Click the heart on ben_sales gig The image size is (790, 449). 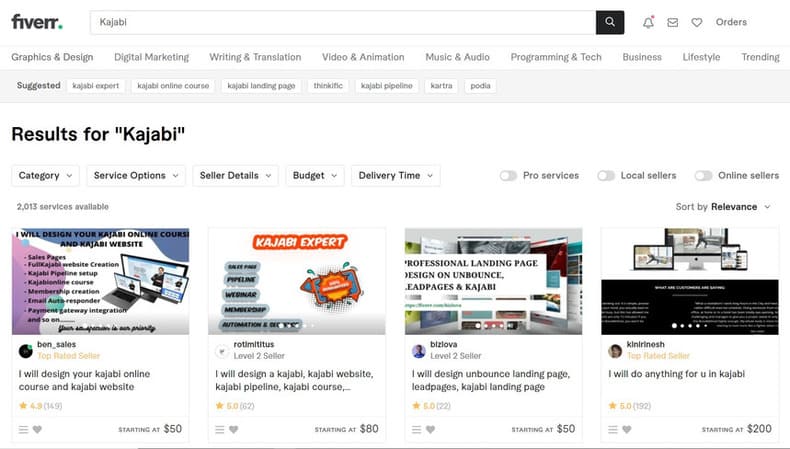(x=37, y=429)
